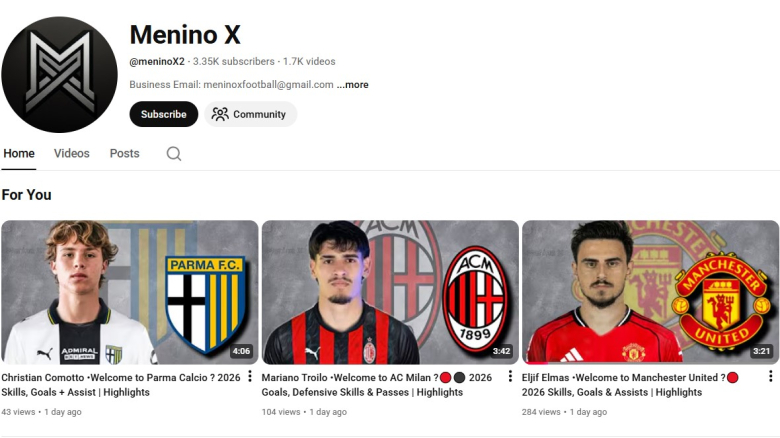Expand channel description with ...more
The width and height of the screenshot is (780, 438).
click(353, 85)
